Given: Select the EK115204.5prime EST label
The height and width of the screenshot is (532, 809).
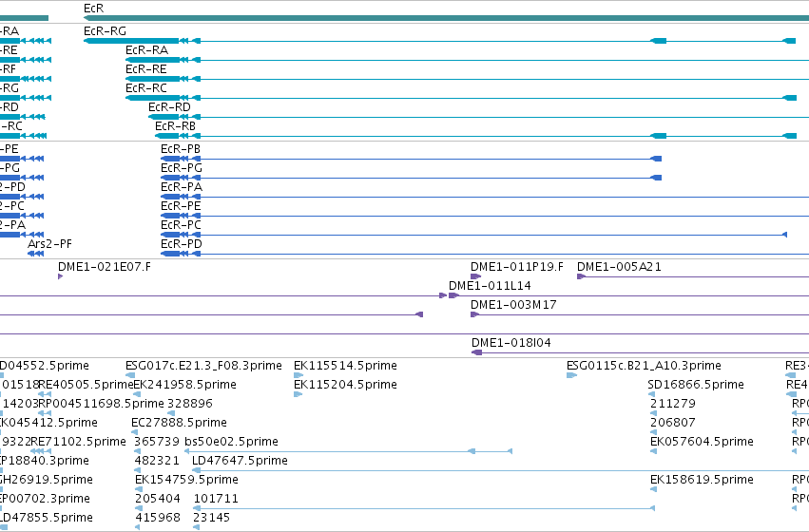Looking at the screenshot, I should coord(345,385).
